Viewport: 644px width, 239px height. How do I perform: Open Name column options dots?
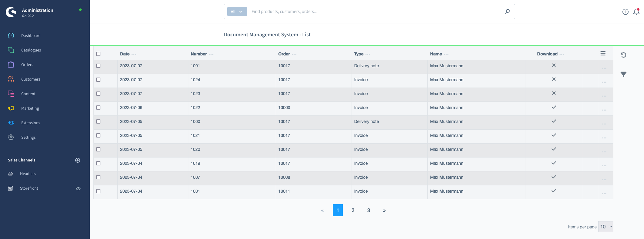click(446, 55)
